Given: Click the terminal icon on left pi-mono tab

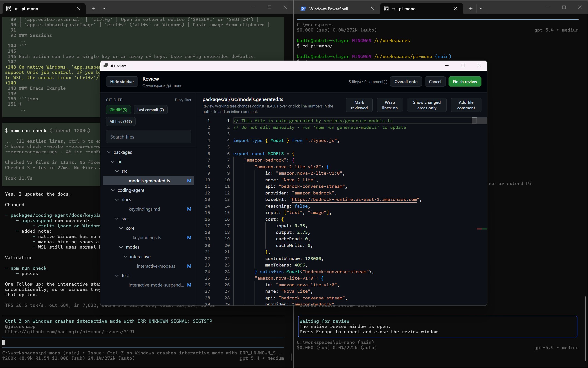Looking at the screenshot, I should coord(9,9).
